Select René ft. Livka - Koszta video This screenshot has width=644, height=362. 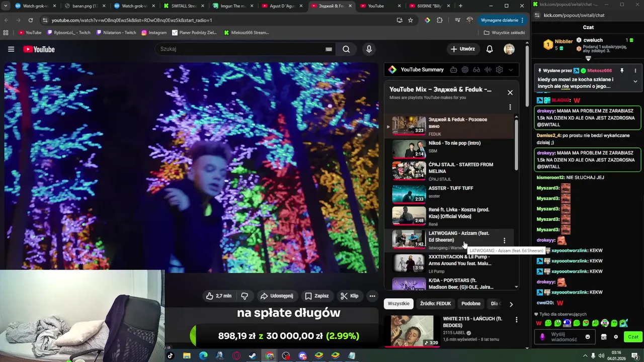pyautogui.click(x=450, y=216)
